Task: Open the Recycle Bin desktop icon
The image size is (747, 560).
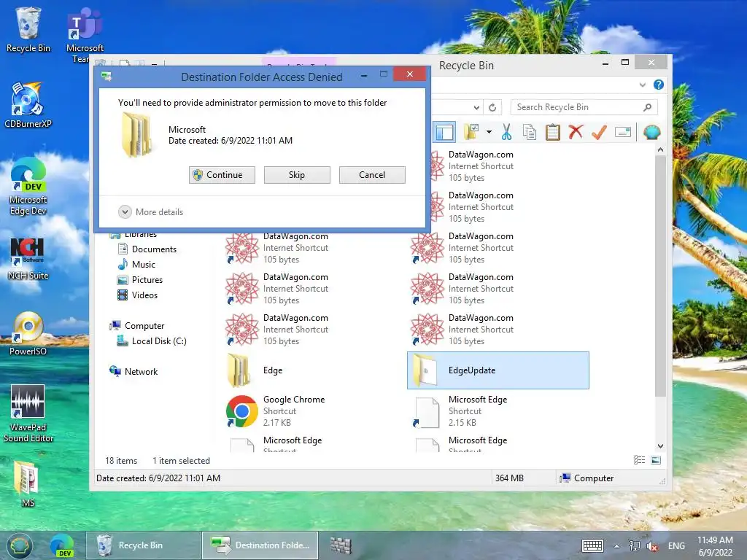Action: tap(28, 29)
